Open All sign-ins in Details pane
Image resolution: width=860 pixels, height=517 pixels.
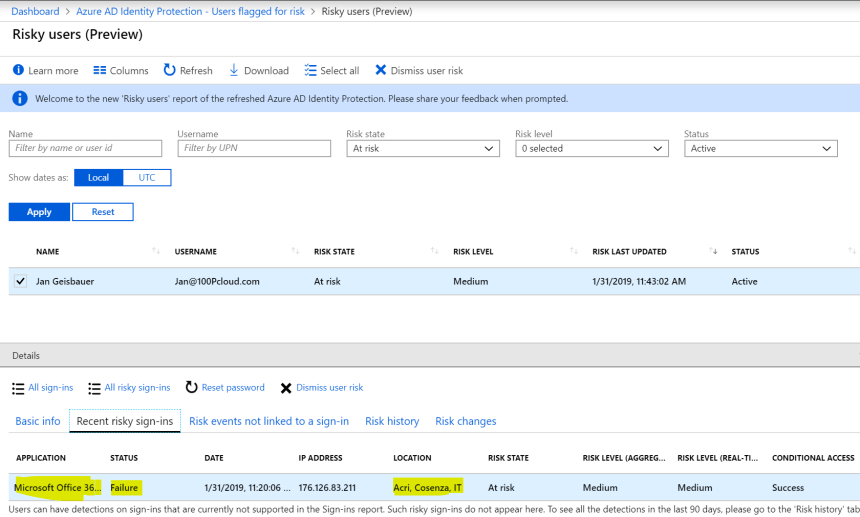pos(42,388)
